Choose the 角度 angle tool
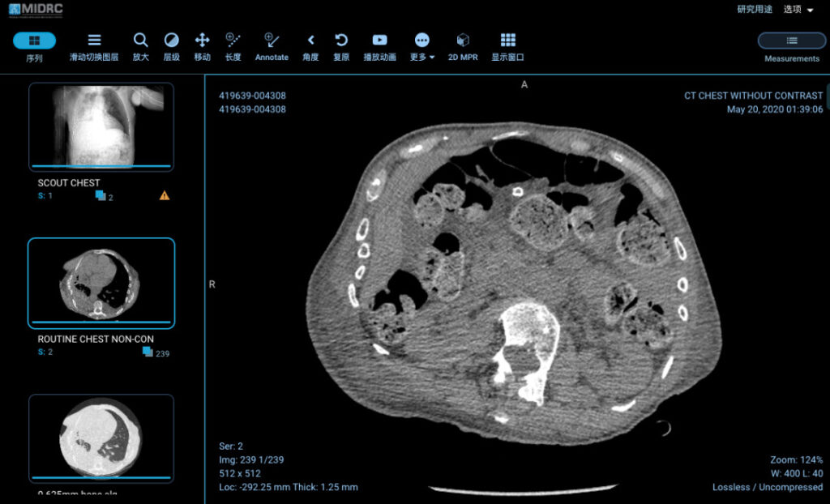Image resolution: width=830 pixels, height=504 pixels. point(310,46)
